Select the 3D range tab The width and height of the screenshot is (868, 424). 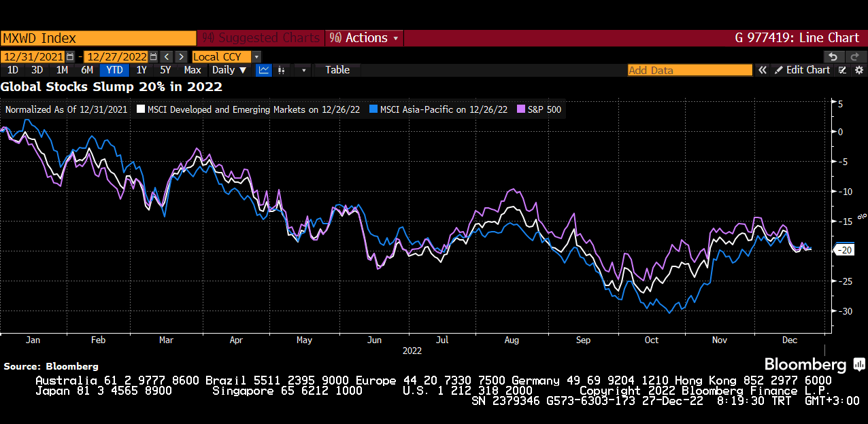click(37, 70)
